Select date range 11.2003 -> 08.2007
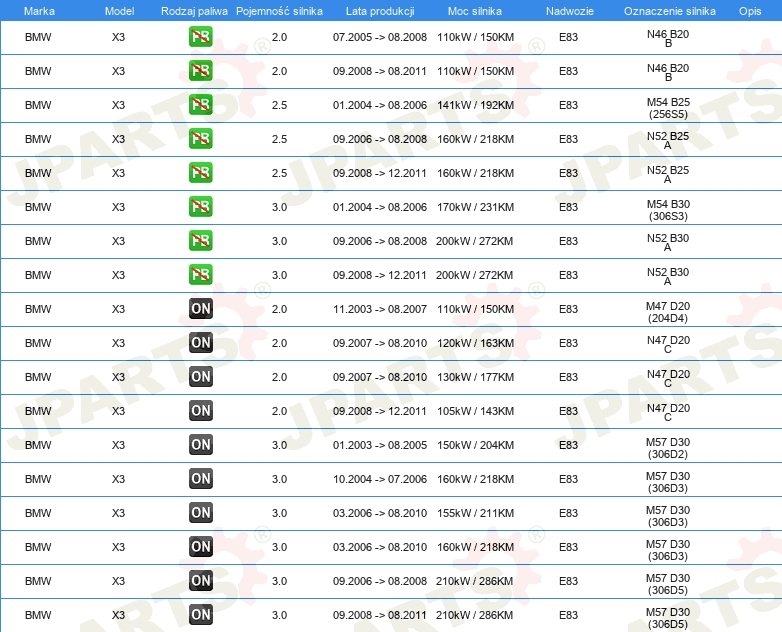 click(380, 309)
